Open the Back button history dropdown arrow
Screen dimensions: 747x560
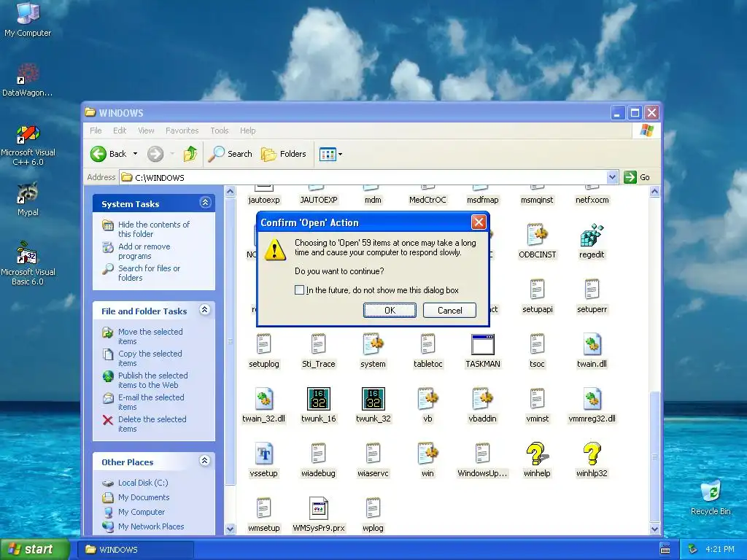click(x=135, y=154)
